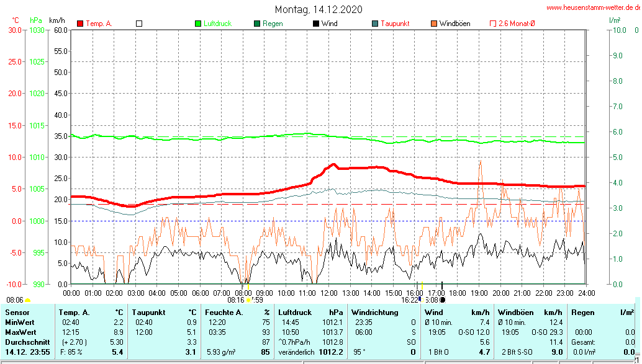Click the teal Taupunkt legend square
This screenshot has width=642, height=364.
[x=375, y=24]
